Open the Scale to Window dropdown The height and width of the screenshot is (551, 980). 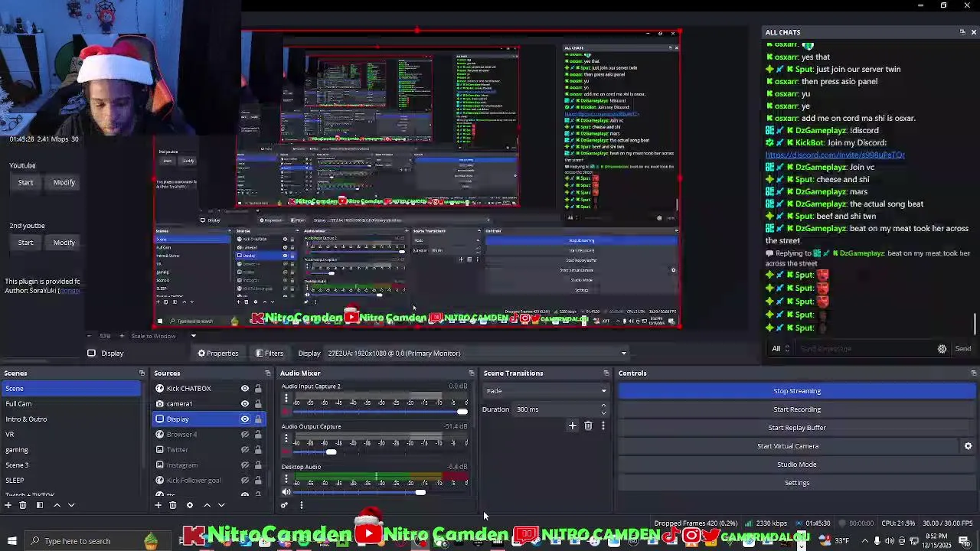pyautogui.click(x=164, y=336)
